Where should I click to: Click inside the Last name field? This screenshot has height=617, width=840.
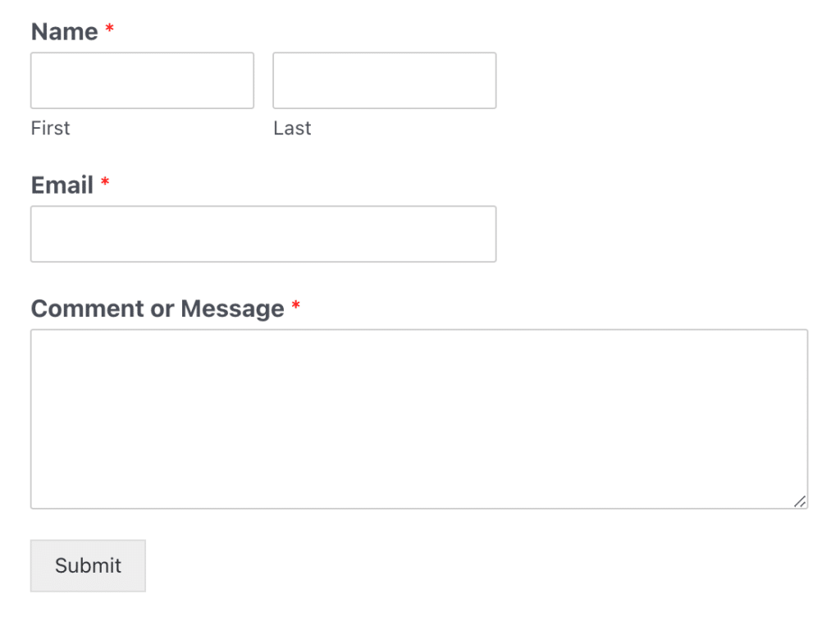click(384, 80)
